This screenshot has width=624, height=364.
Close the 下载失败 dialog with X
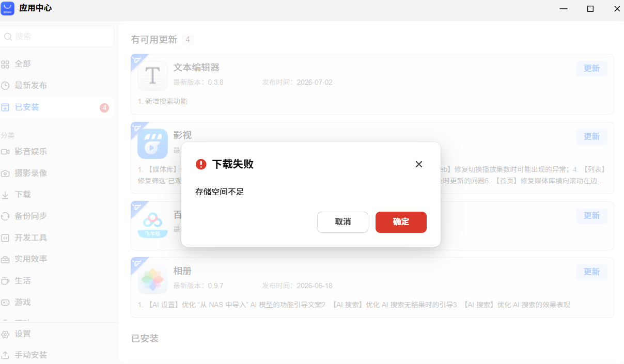pyautogui.click(x=419, y=164)
